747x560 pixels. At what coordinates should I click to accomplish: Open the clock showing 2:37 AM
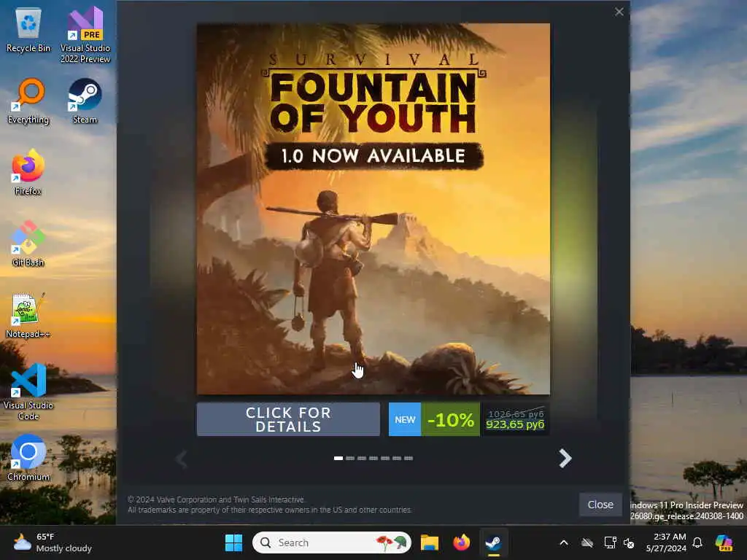pyautogui.click(x=666, y=542)
